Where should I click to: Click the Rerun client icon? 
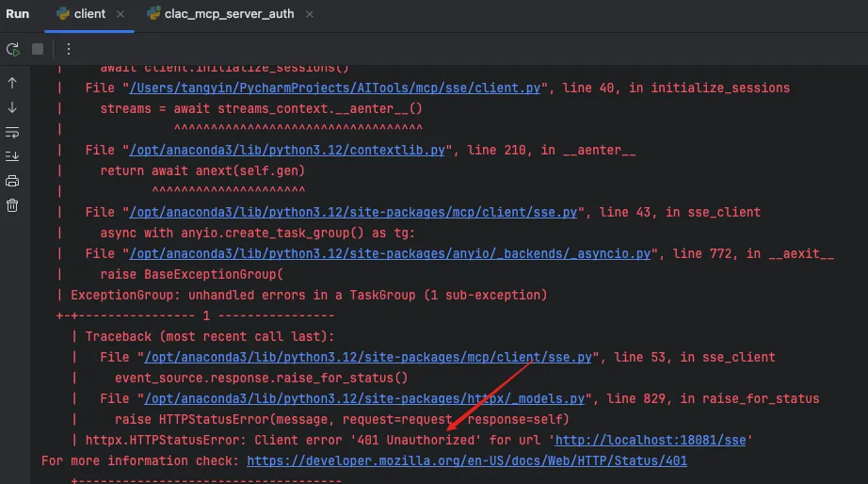[x=13, y=49]
